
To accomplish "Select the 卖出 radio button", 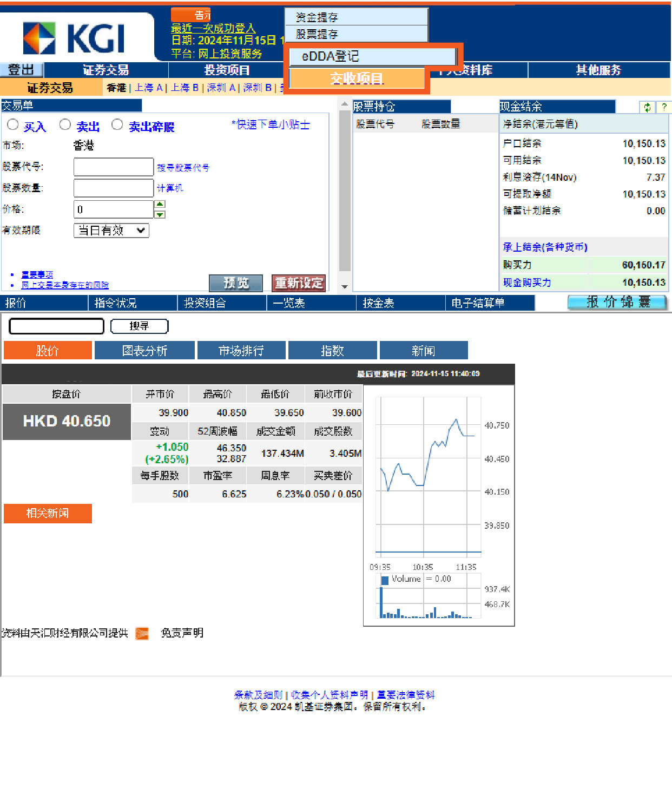I will pos(65,125).
